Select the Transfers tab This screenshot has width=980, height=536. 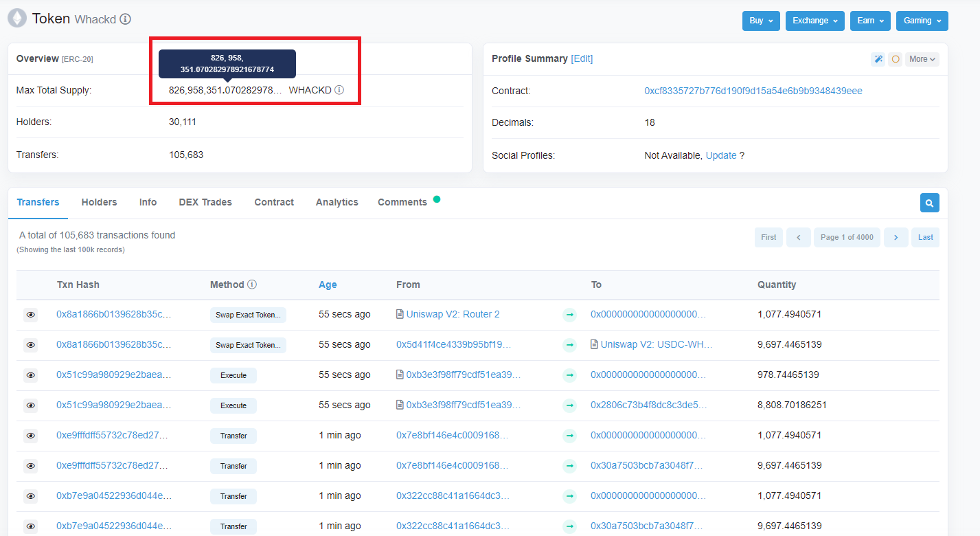[38, 202]
